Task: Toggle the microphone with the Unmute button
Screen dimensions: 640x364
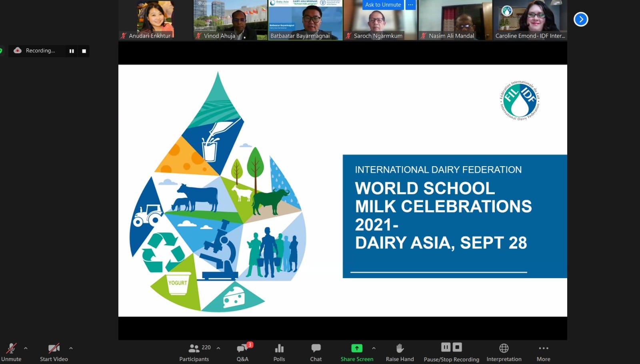Action: [x=11, y=352]
